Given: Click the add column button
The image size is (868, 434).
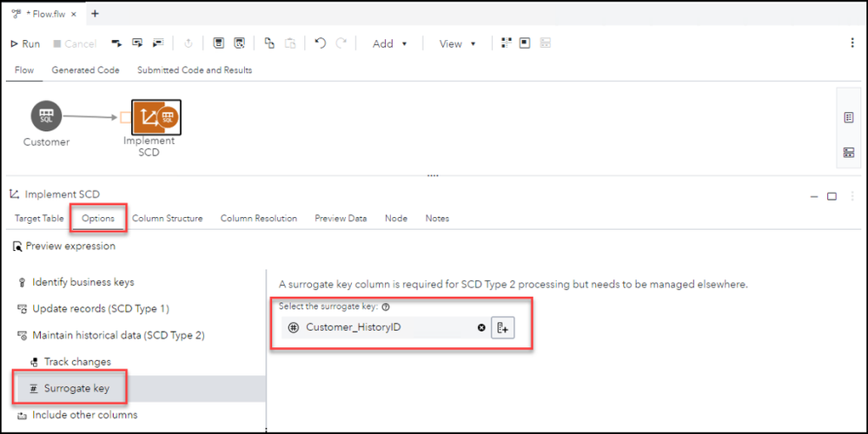Looking at the screenshot, I should tap(503, 328).
